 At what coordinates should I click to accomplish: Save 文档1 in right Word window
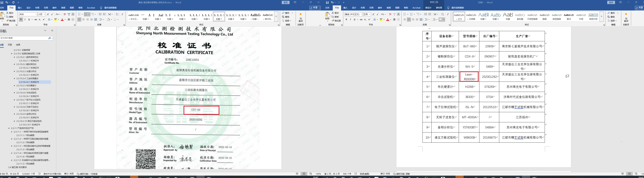327,3
